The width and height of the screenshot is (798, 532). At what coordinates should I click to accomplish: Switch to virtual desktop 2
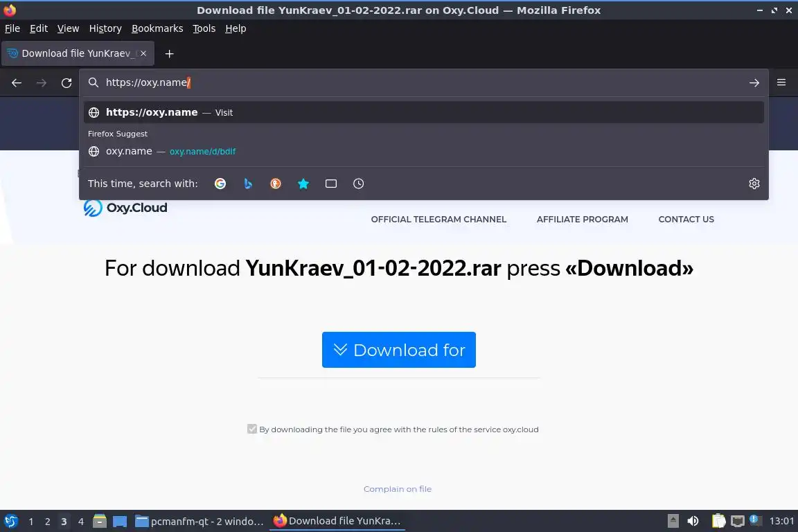47,522
